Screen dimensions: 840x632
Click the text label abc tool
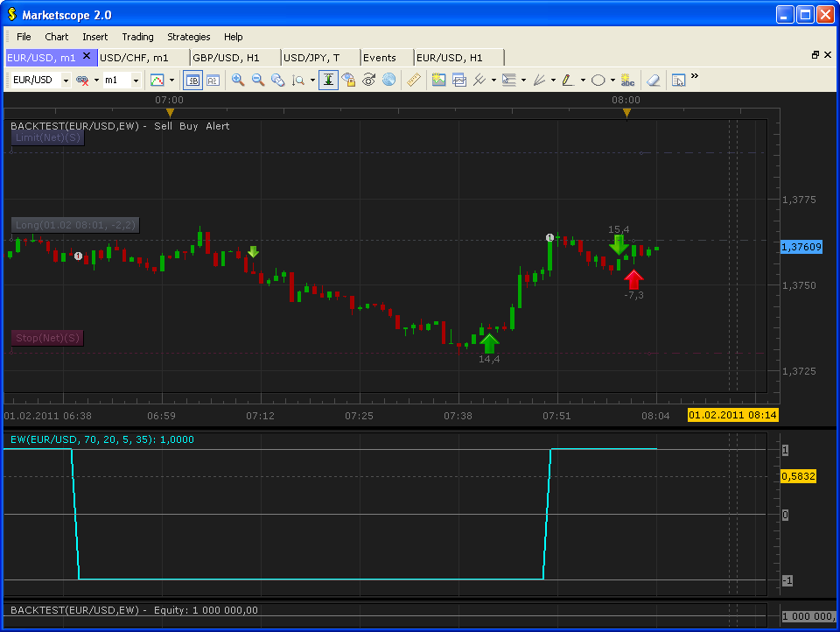(627, 81)
